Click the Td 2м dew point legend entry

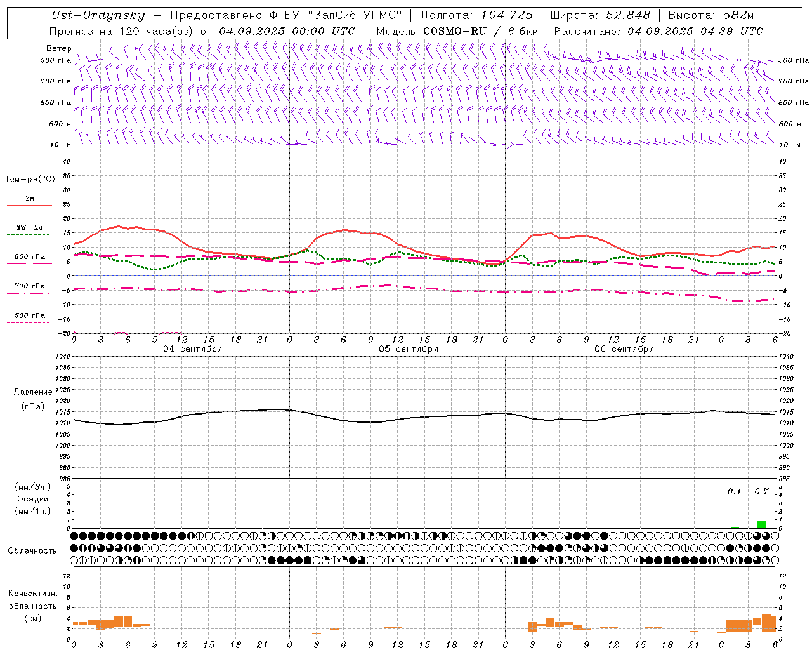[30, 227]
